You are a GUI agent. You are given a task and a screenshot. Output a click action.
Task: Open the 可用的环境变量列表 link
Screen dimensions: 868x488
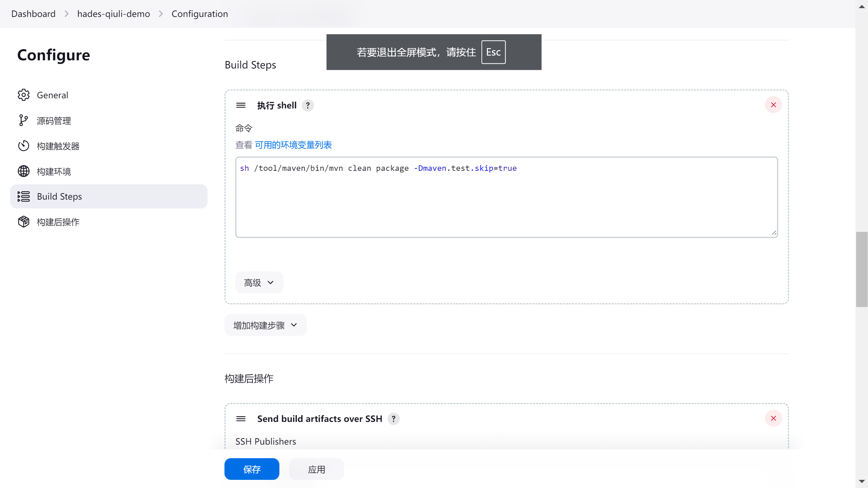[x=293, y=145]
